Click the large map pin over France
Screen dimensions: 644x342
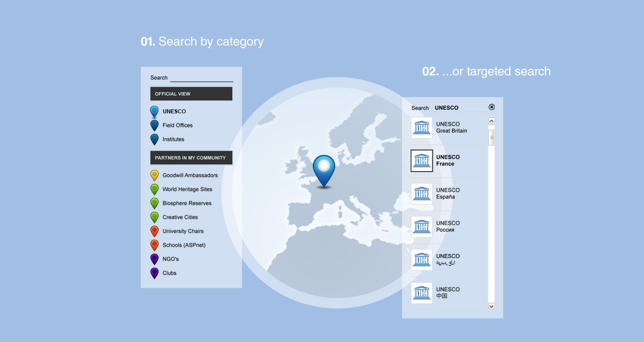coord(324,170)
